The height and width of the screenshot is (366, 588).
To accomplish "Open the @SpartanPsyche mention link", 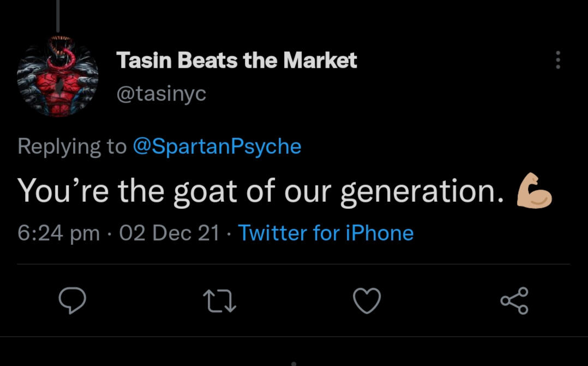I will click(217, 146).
